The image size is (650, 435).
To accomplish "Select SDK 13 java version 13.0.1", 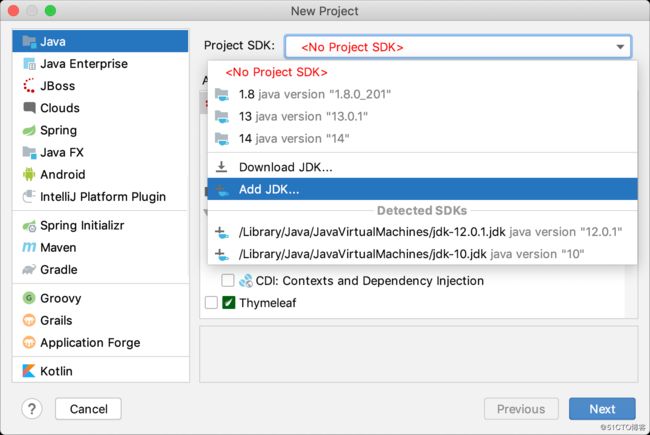I will point(422,117).
